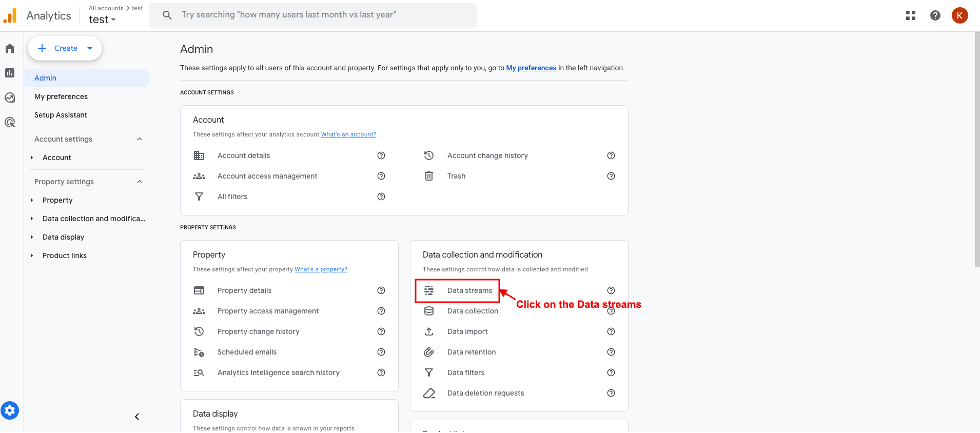Open the Google apps grid icon

tap(911, 15)
